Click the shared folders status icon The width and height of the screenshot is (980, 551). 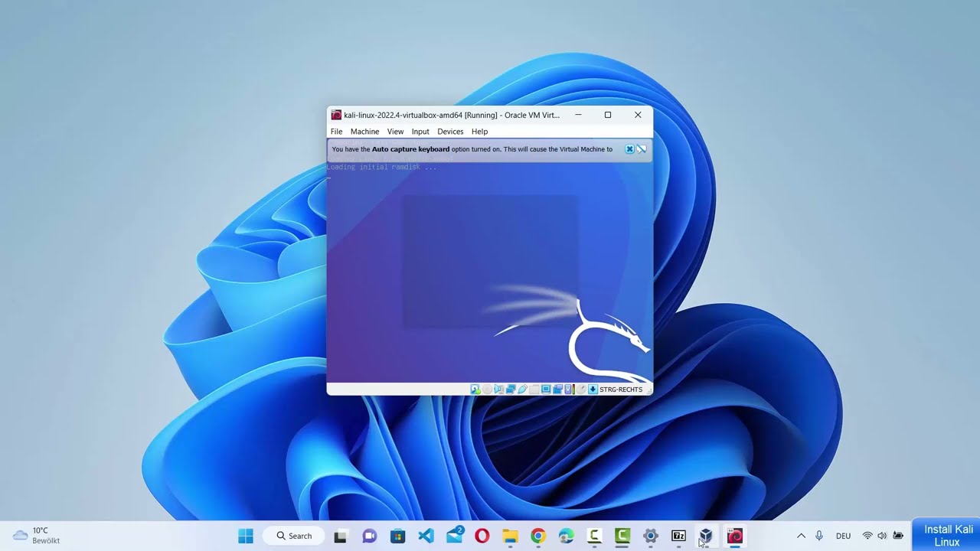[x=534, y=390]
